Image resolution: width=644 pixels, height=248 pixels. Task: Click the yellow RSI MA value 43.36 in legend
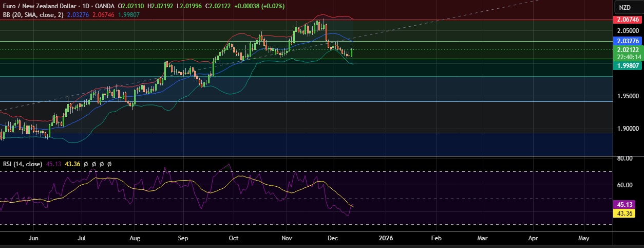[x=73, y=164]
